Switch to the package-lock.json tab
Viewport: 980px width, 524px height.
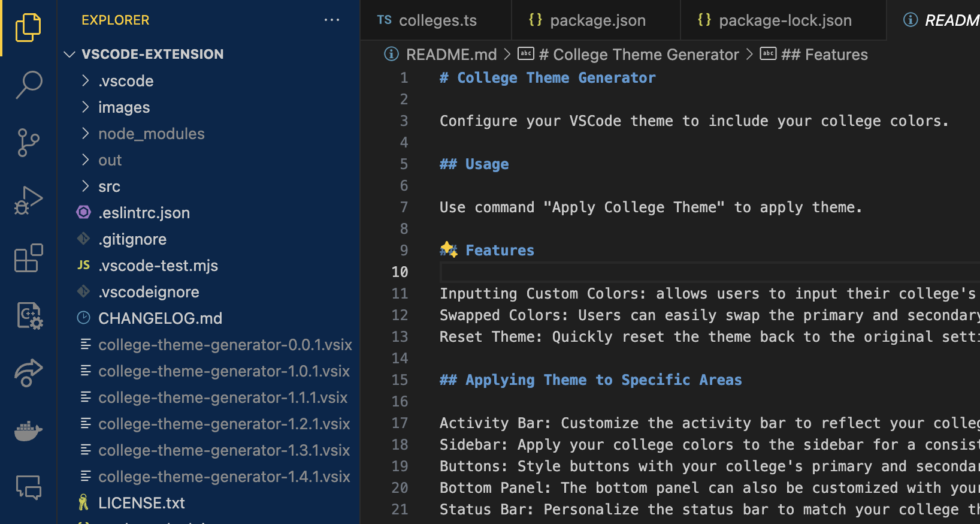click(x=783, y=20)
